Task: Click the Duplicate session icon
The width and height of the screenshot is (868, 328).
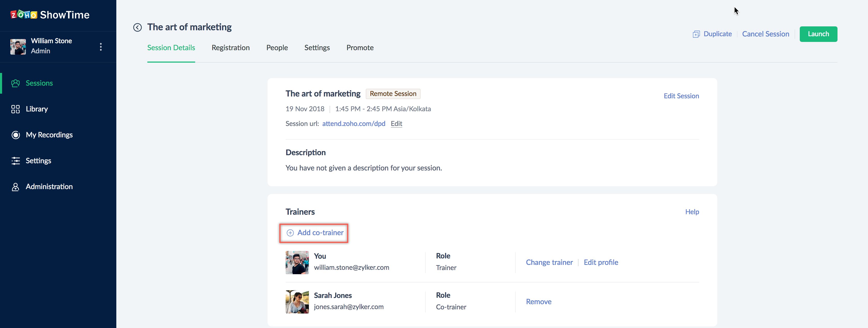Action: click(696, 34)
